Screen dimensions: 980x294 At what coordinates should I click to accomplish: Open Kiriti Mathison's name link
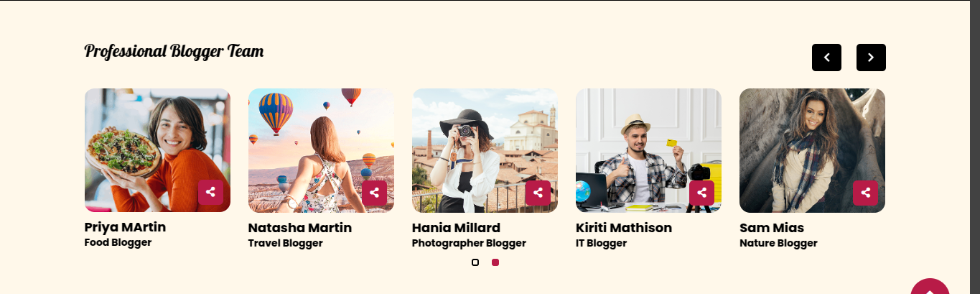[624, 228]
